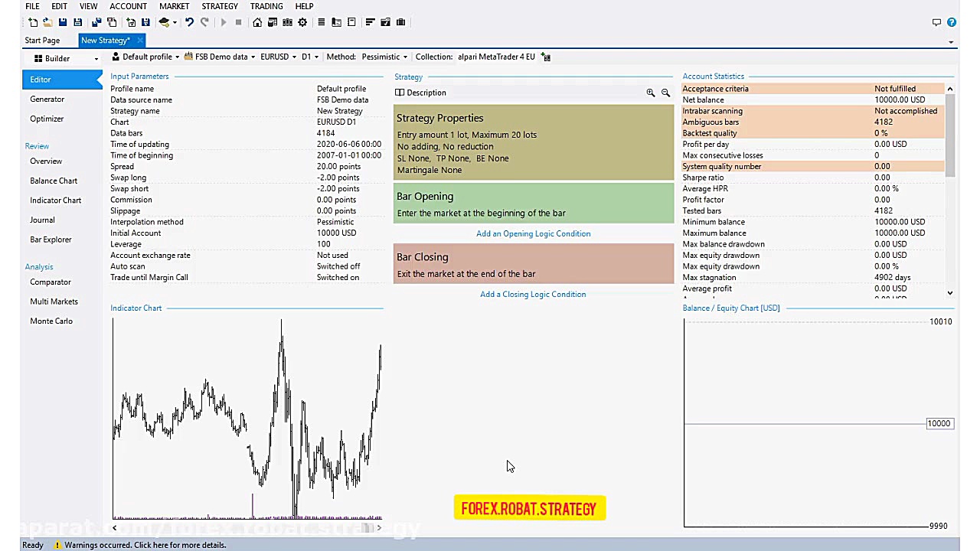Open settings via the gear toolbar icon
980x551 pixels.
click(302, 22)
